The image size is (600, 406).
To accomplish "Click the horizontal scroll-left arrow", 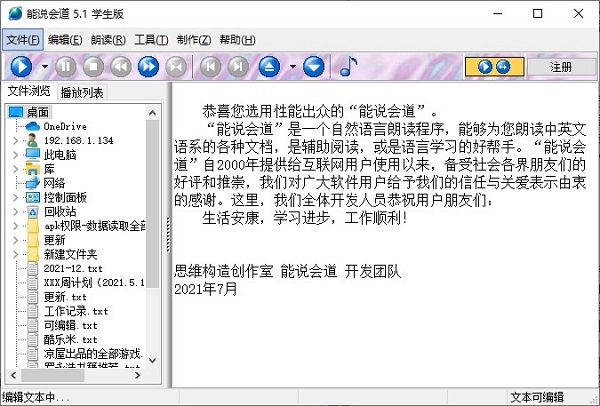I will 13,375.
